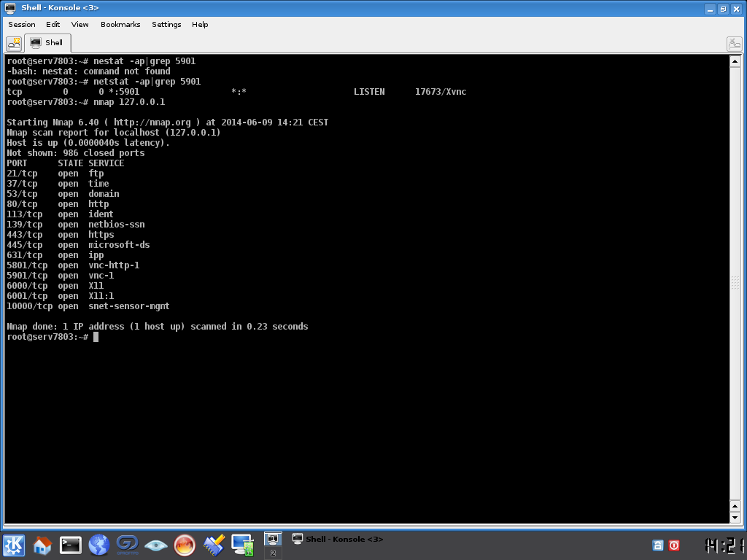Viewport: 747px width, 560px height.
Task: Launch terminal from the panel icon
Action: tap(71, 545)
